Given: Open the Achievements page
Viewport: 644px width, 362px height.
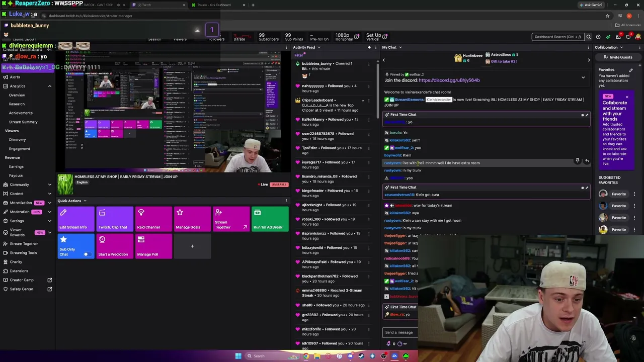Looking at the screenshot, I should 21,113.
